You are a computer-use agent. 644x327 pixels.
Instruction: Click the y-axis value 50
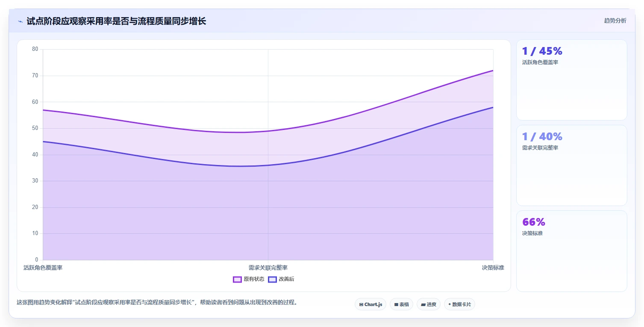35,128
